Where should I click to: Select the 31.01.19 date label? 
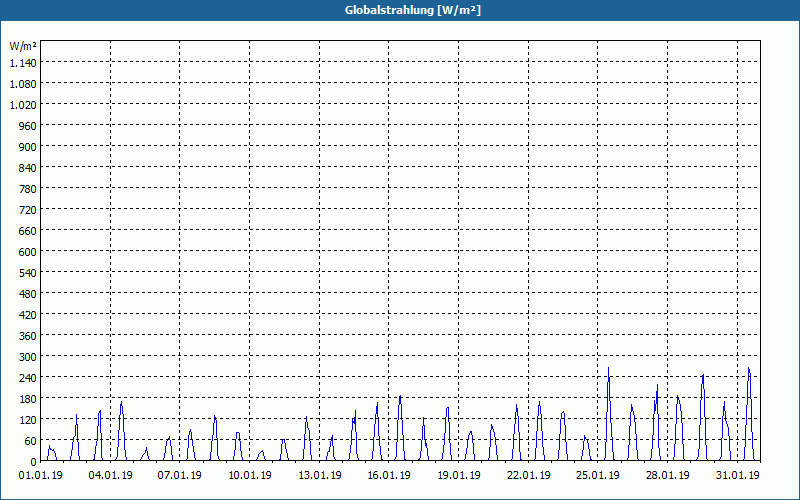point(737,476)
